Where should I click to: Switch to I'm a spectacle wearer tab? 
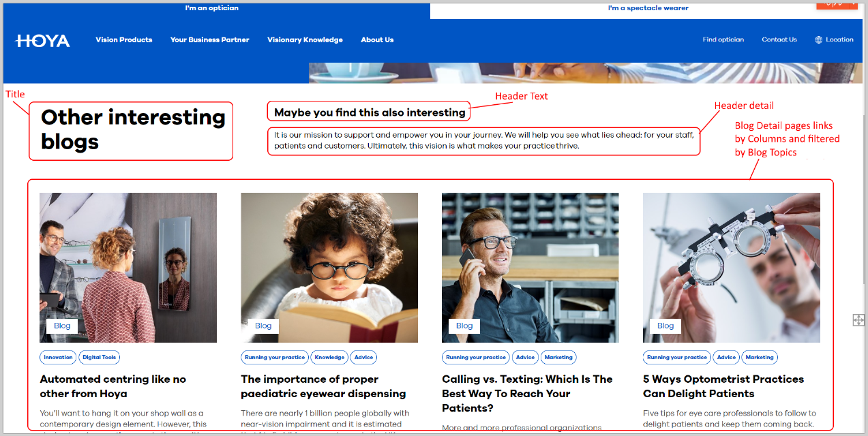648,8
